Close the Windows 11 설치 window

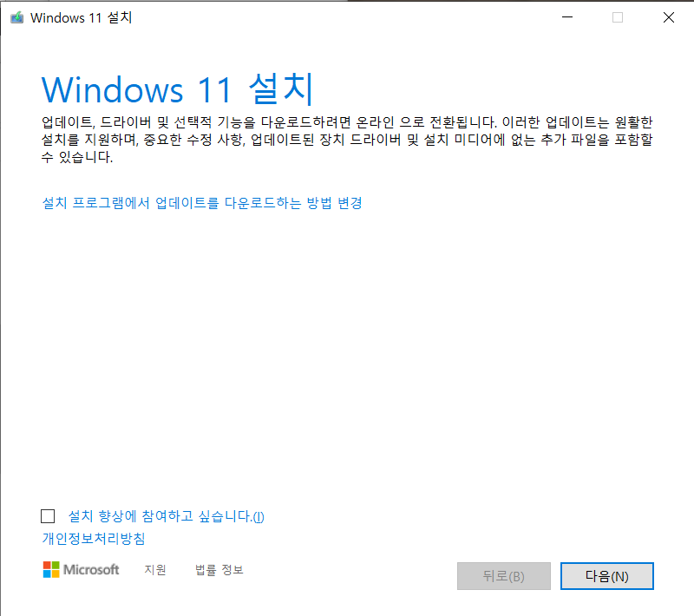(x=669, y=17)
